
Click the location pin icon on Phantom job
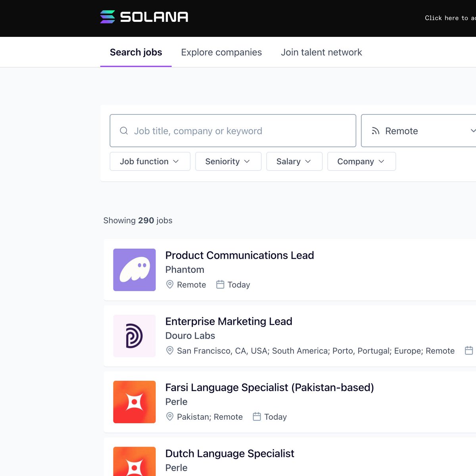pyautogui.click(x=170, y=284)
